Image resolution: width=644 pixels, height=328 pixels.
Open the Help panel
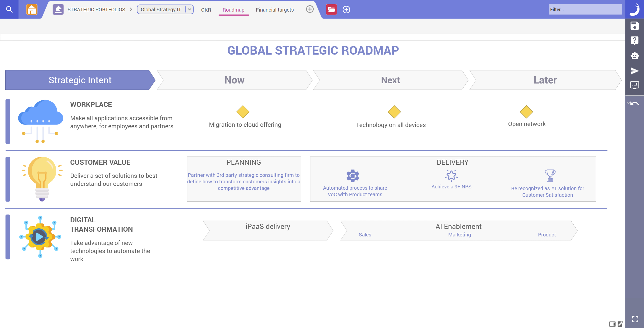[634, 40]
